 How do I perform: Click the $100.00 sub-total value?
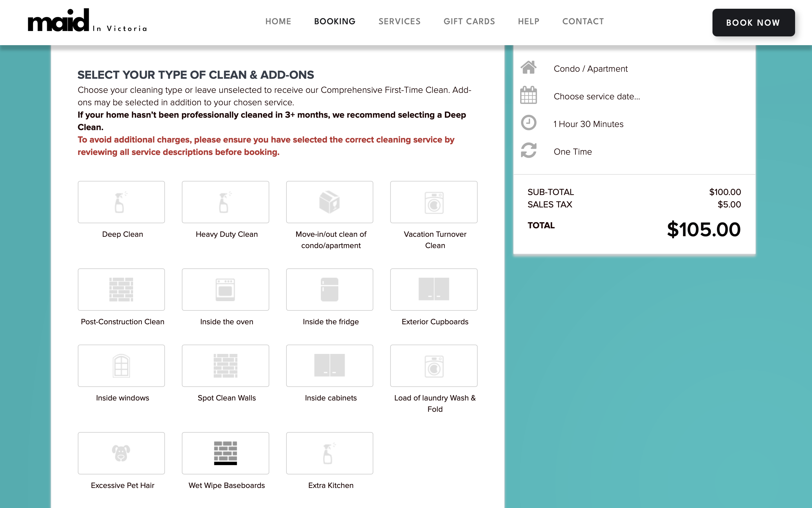point(725,192)
